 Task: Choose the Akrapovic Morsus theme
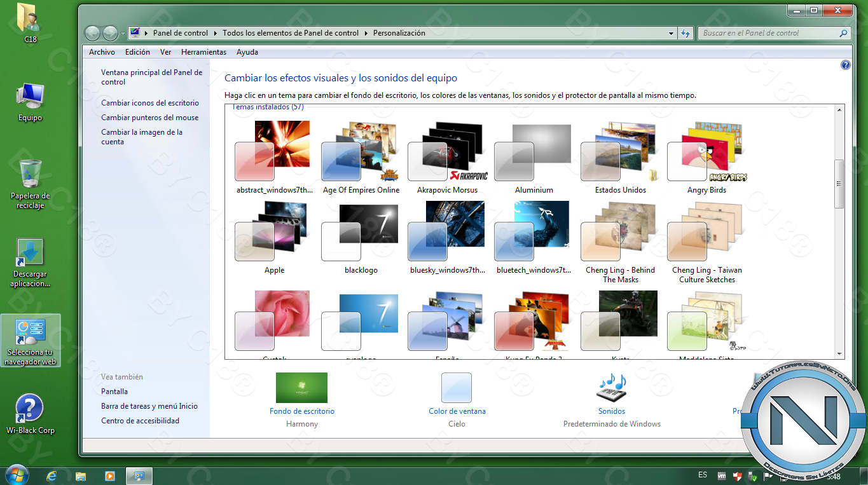[447, 158]
